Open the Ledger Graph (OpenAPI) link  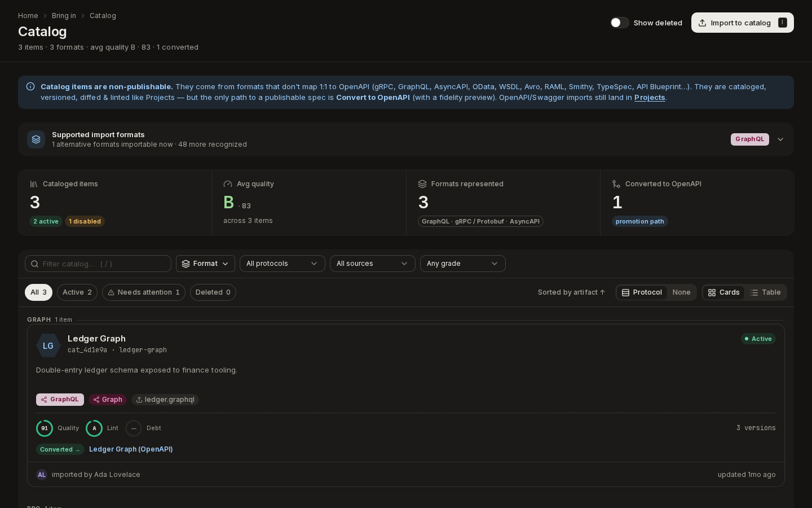click(x=131, y=449)
